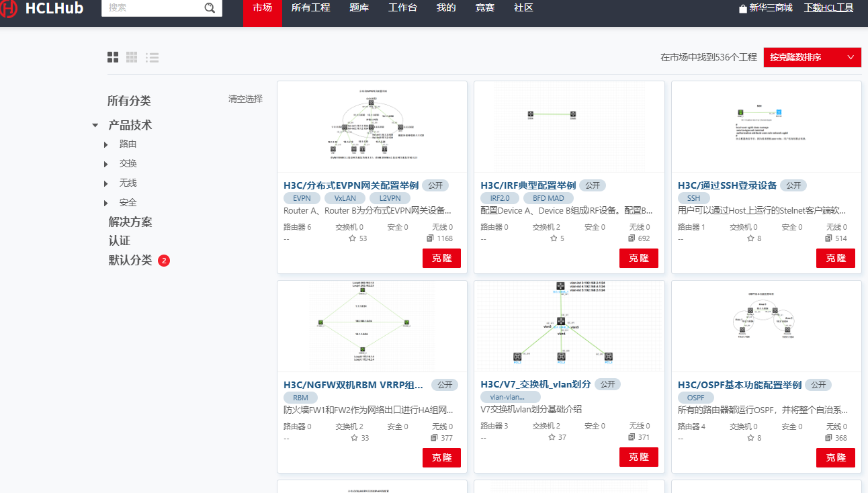
Task: Click the search magnifier icon
Action: click(x=210, y=8)
